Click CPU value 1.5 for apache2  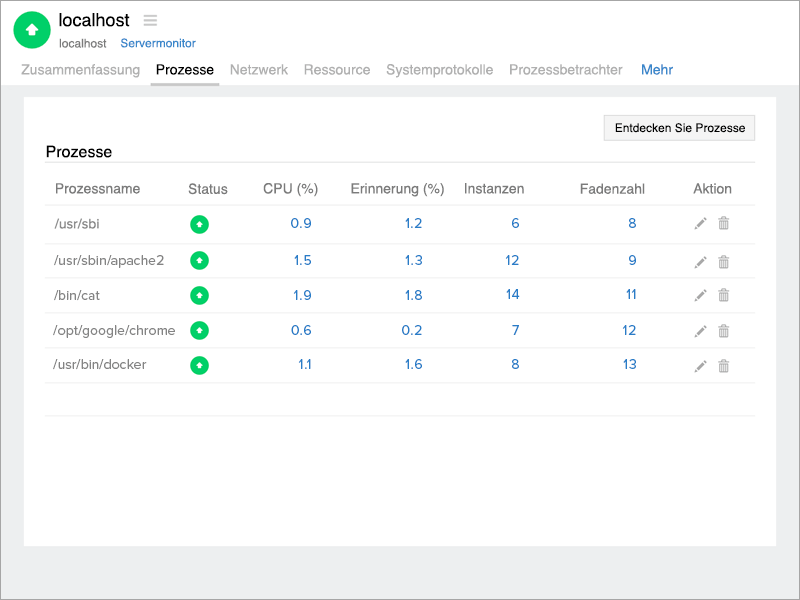301,260
